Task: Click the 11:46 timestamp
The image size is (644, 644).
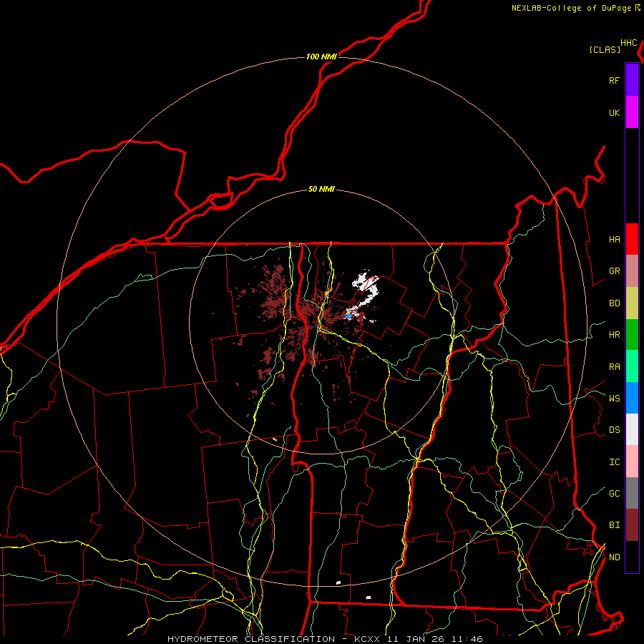Action: 467,639
